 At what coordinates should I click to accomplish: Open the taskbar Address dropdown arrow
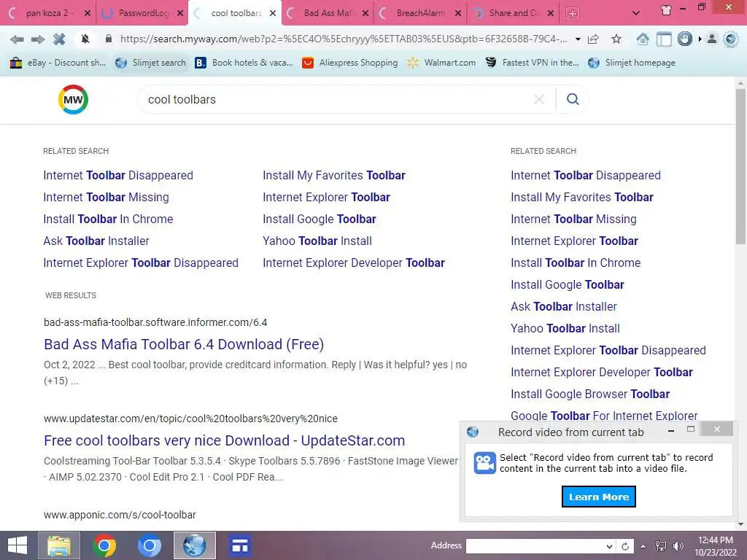[x=609, y=546]
